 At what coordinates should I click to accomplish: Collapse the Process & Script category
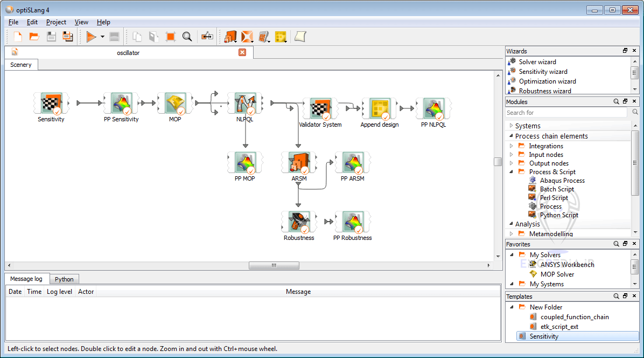pos(510,171)
